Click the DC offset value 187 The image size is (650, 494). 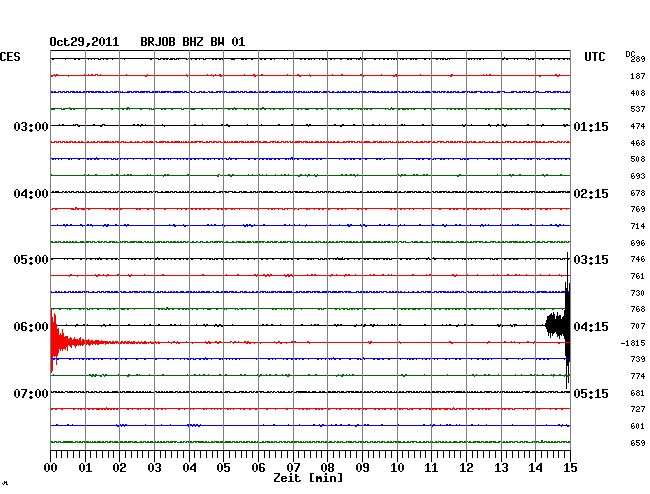(638, 76)
